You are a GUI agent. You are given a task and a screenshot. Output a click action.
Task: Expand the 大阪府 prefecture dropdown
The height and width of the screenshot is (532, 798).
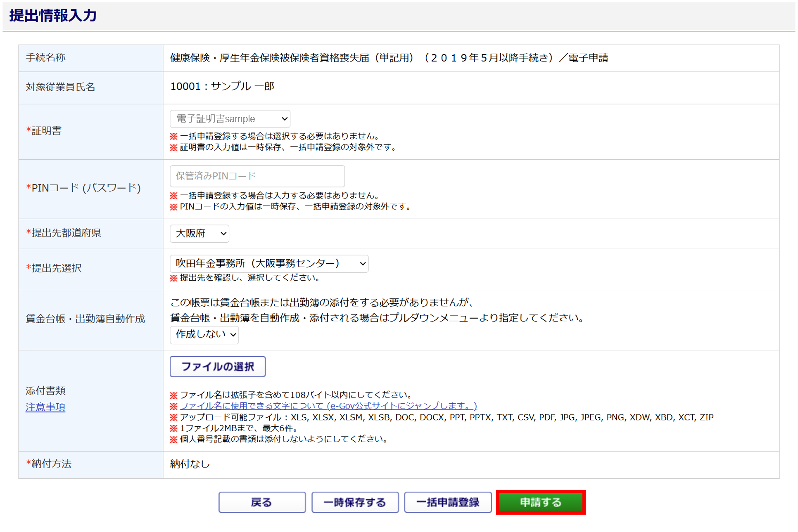199,234
